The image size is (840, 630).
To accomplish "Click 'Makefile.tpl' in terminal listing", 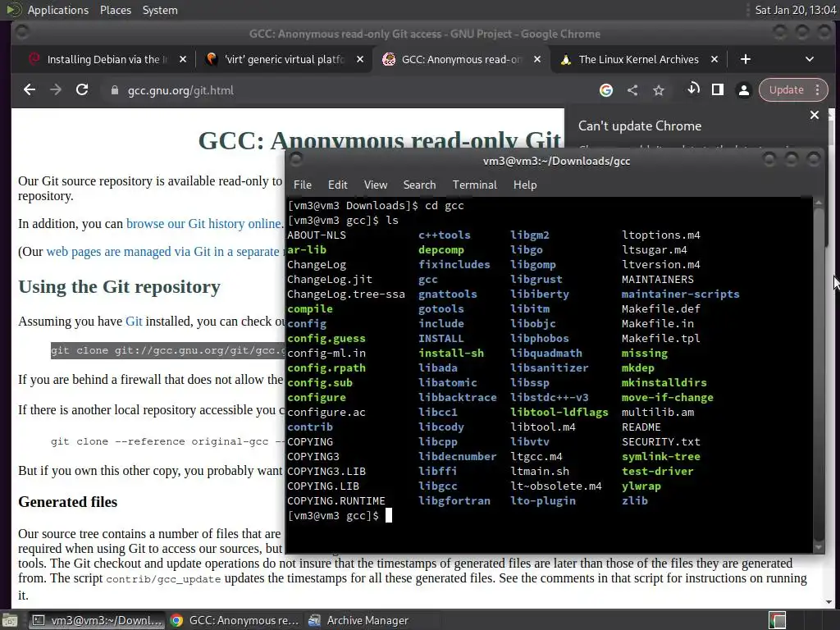I will pyautogui.click(x=660, y=338).
